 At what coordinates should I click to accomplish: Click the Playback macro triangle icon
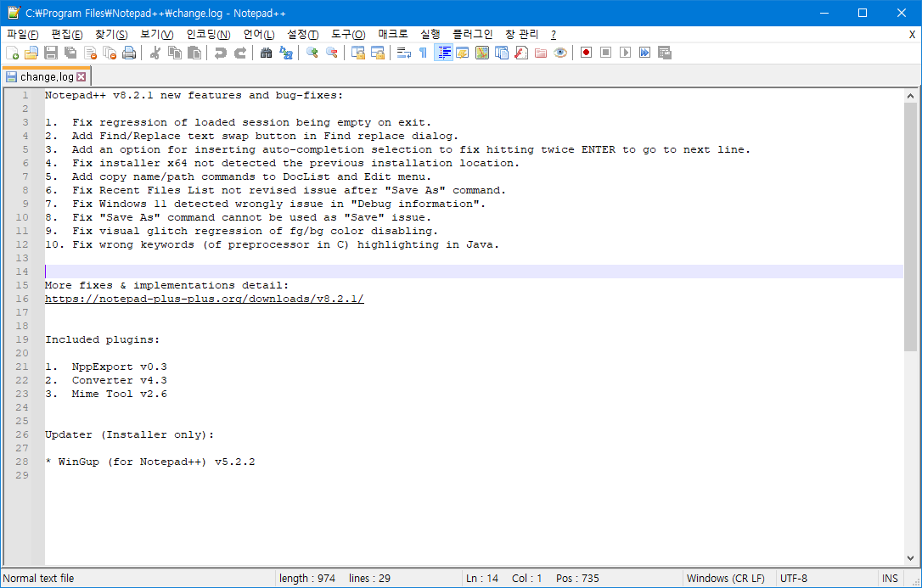coord(626,53)
